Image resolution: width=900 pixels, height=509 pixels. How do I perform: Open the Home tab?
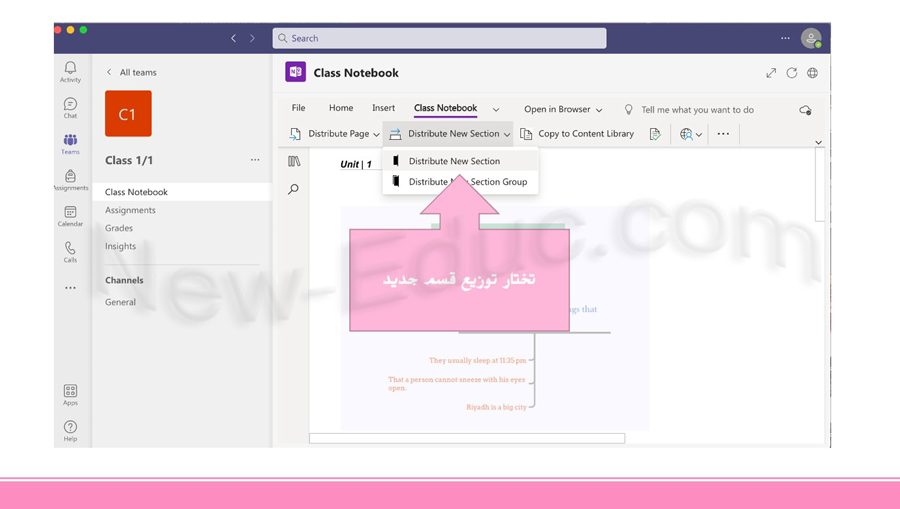341,108
